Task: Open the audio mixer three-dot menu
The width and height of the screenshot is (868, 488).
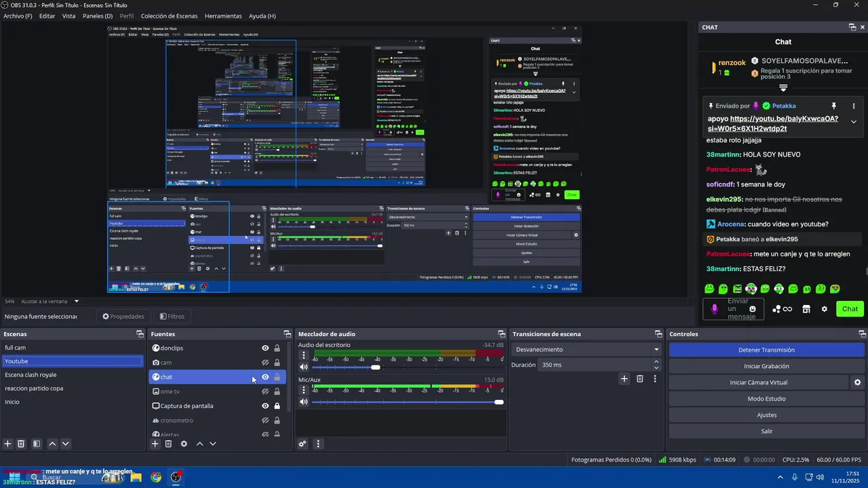Action: point(318,444)
